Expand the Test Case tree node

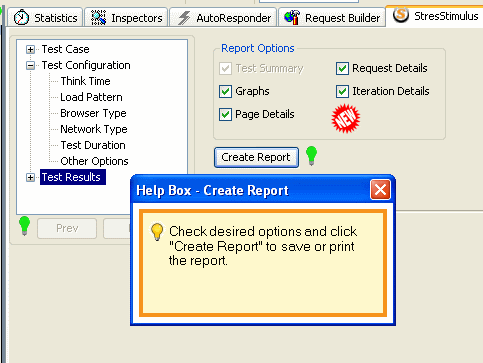pos(30,50)
